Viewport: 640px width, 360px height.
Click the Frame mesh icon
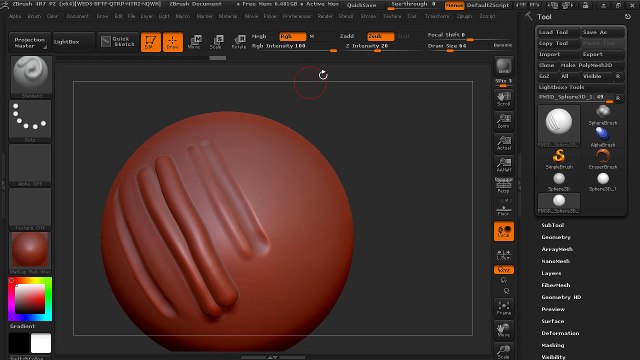click(504, 308)
